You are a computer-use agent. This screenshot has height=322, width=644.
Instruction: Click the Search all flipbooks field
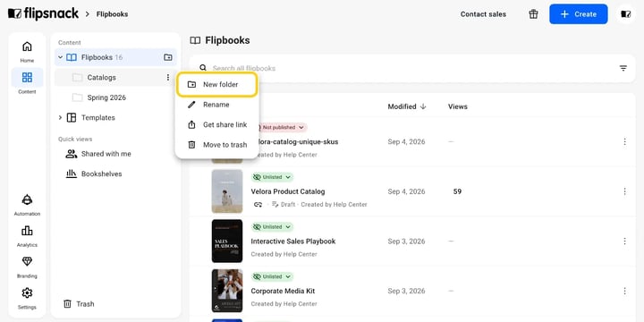coord(412,68)
